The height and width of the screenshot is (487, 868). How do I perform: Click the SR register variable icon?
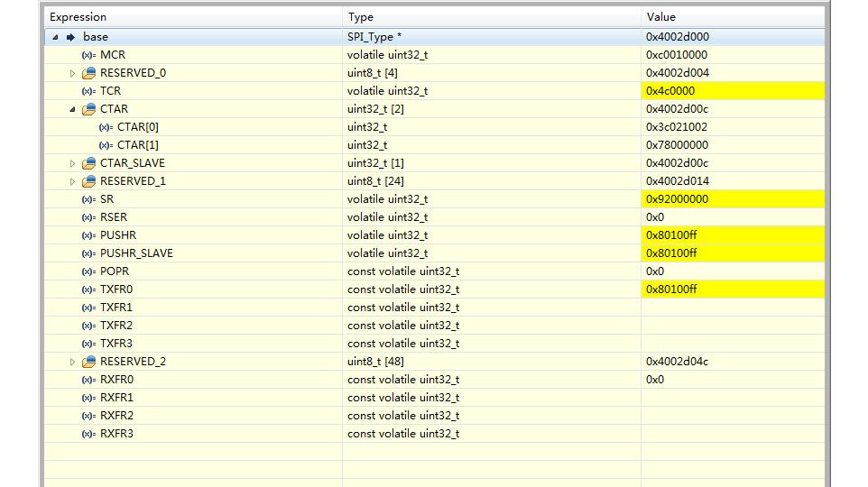tap(88, 199)
